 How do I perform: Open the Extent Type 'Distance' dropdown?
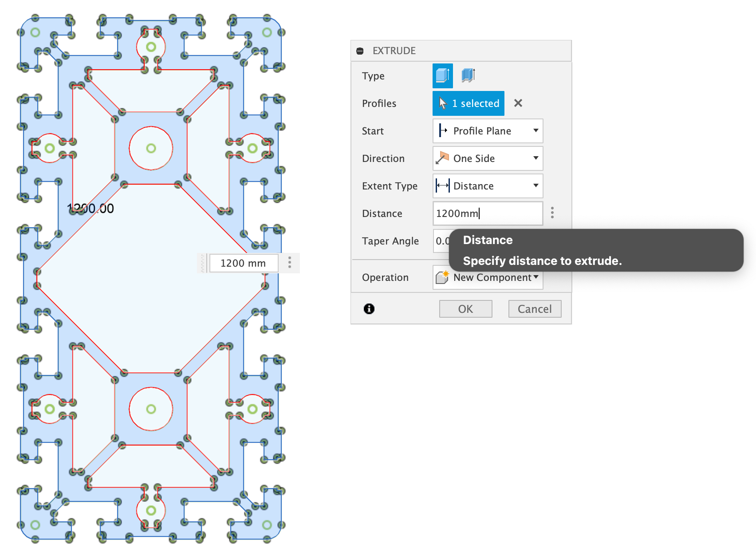click(x=488, y=186)
